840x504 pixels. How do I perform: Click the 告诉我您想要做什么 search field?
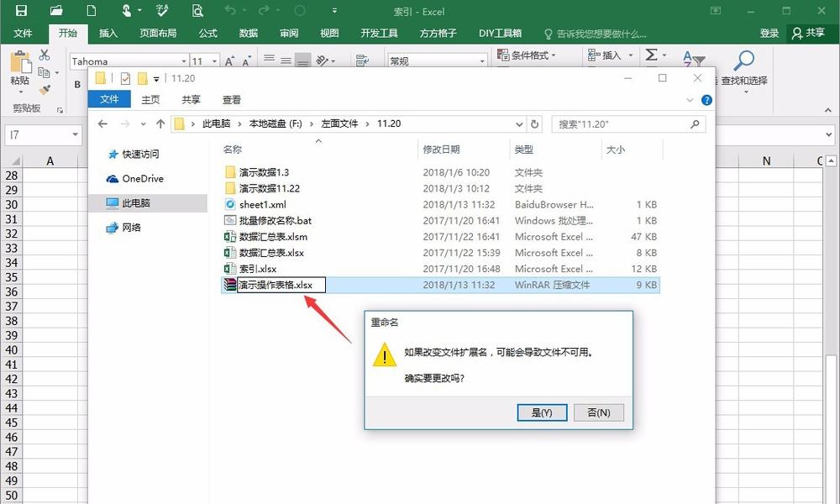[x=596, y=34]
